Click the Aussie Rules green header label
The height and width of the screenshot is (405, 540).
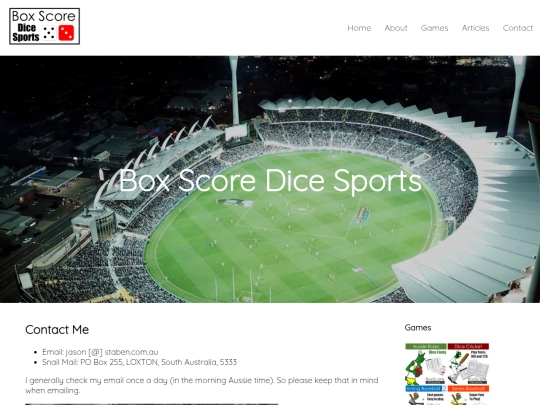coord(426,346)
